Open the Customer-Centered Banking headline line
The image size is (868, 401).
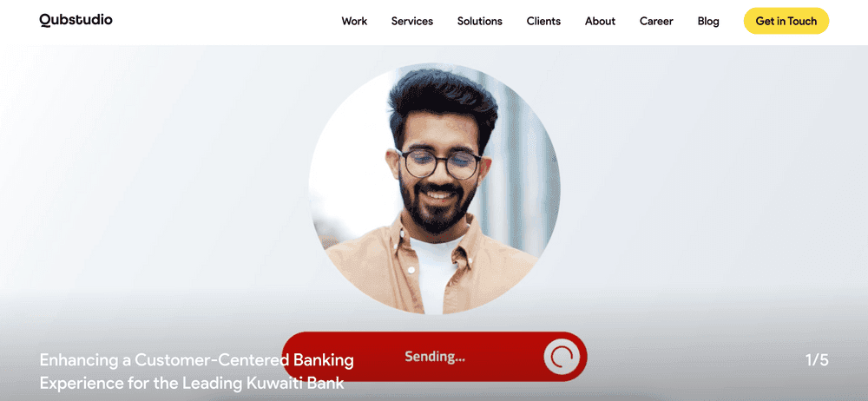pyautogui.click(x=196, y=360)
